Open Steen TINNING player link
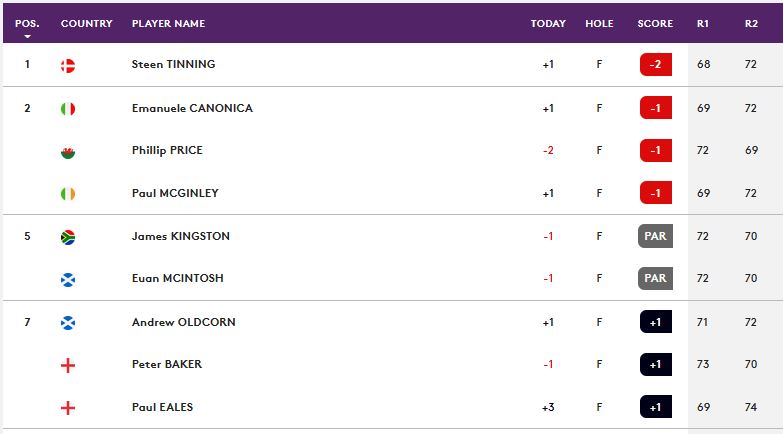Image resolution: width=783 pixels, height=434 pixels. tap(173, 65)
